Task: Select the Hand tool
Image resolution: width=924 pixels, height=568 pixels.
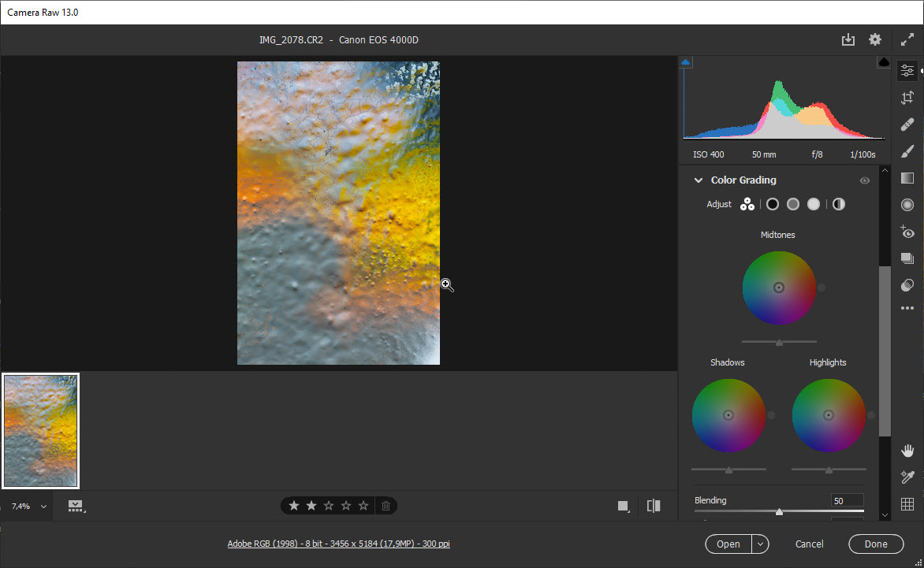Action: click(x=907, y=450)
